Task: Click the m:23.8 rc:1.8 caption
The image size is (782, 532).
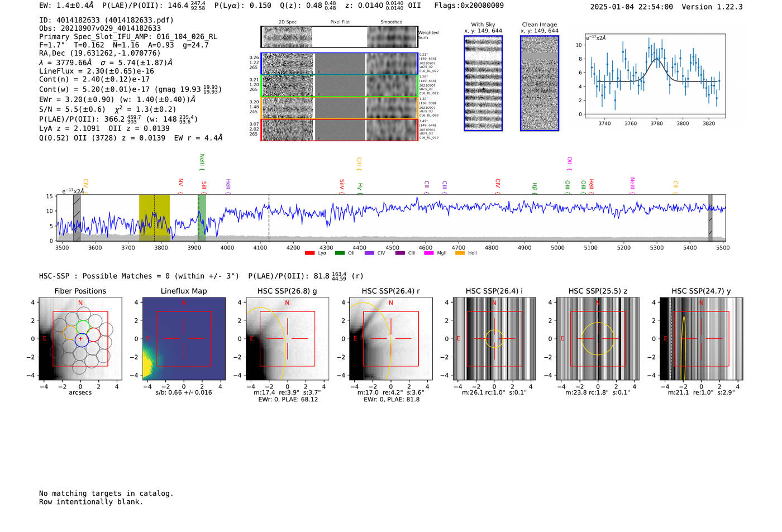Action: 598,392
